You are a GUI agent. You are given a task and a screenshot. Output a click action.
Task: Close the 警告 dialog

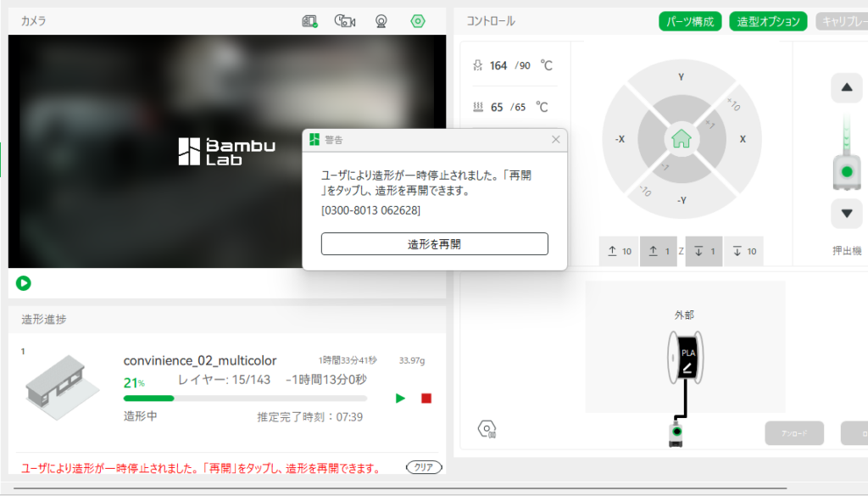pyautogui.click(x=556, y=139)
